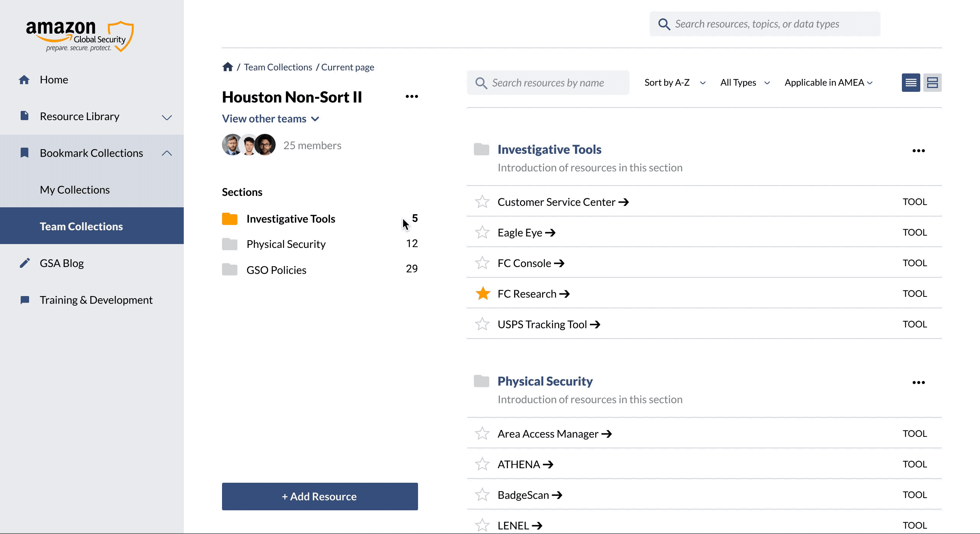Star the BadgeScan resource
This screenshot has height=534, width=980.
[x=482, y=495]
